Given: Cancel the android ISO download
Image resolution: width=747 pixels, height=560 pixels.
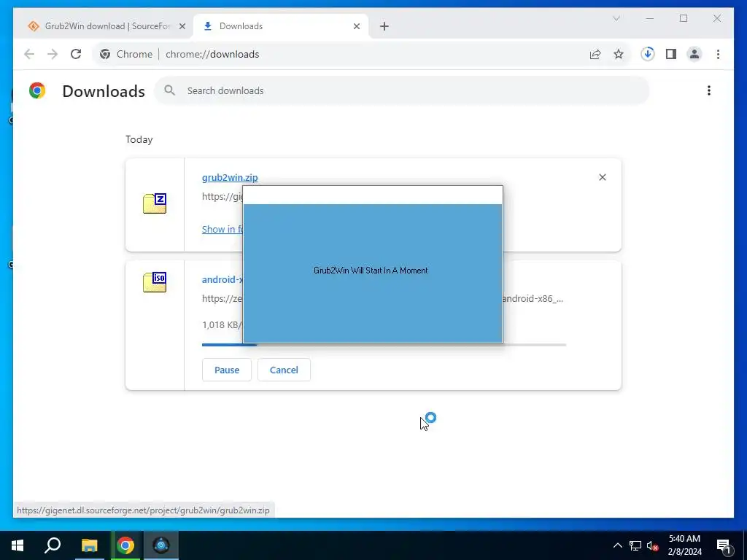Looking at the screenshot, I should click(x=284, y=370).
